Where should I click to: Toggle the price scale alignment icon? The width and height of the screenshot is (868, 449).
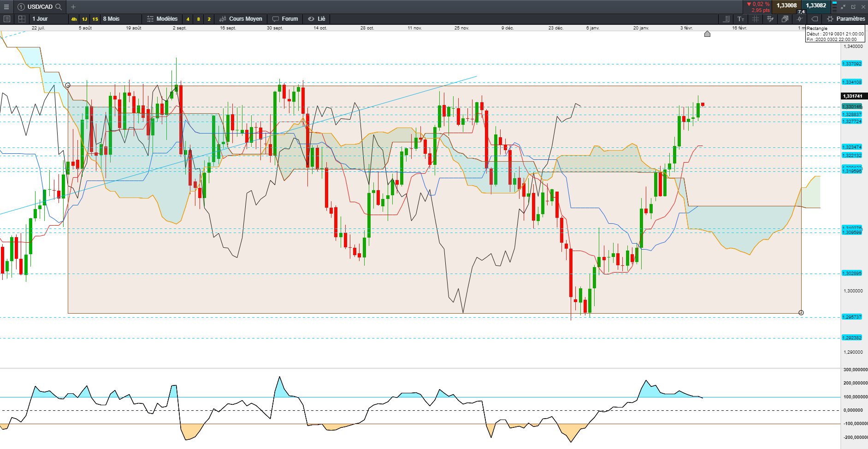click(x=726, y=19)
